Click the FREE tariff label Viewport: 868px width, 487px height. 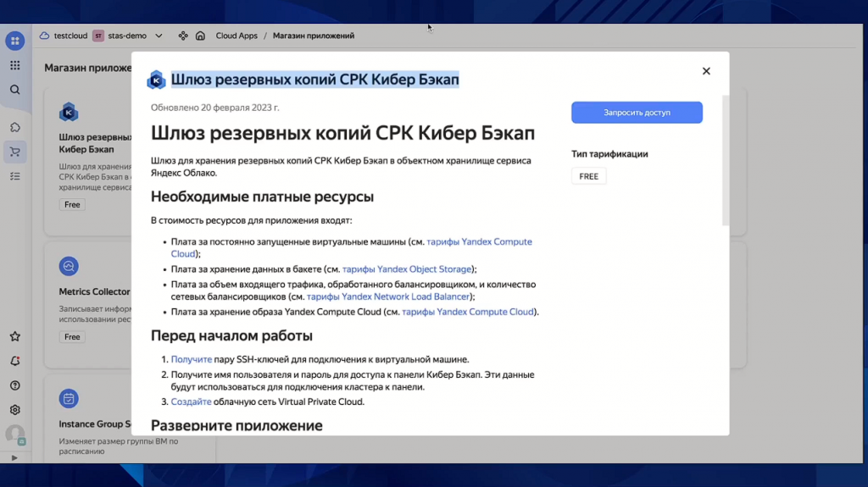coord(588,176)
